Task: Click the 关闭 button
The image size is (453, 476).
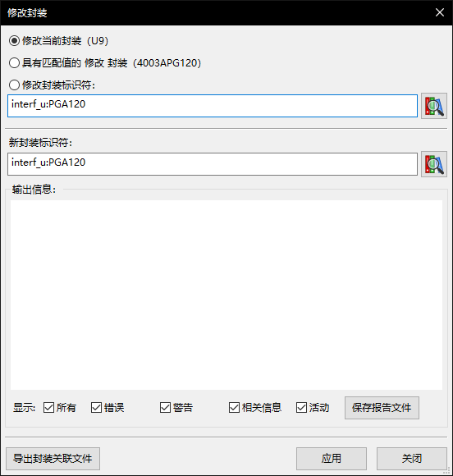Action: pyautogui.click(x=412, y=459)
